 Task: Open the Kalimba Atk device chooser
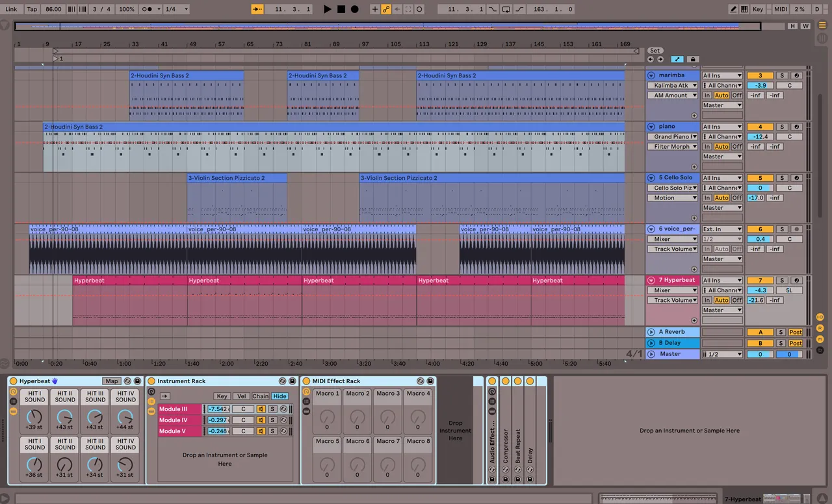[x=672, y=85]
